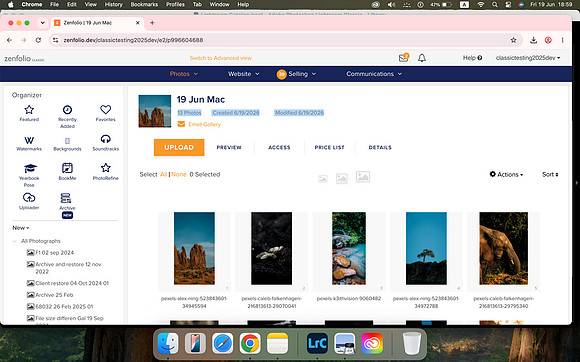
Task: Go back in Chrome
Action: tap(10, 40)
